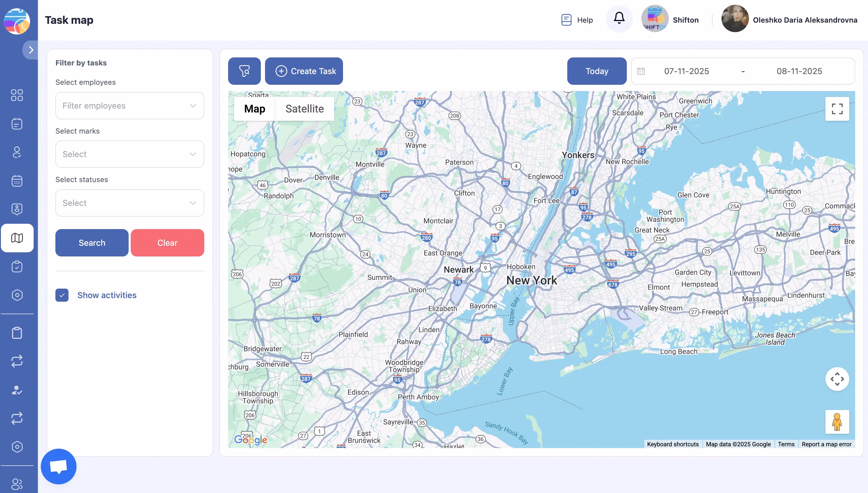This screenshot has height=493, width=868.
Task: Select the schedule planner icon in sidebar
Action: point(17,123)
